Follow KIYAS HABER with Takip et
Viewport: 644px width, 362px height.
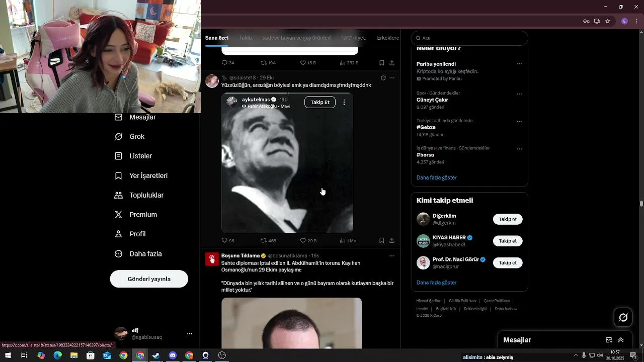tap(508, 241)
